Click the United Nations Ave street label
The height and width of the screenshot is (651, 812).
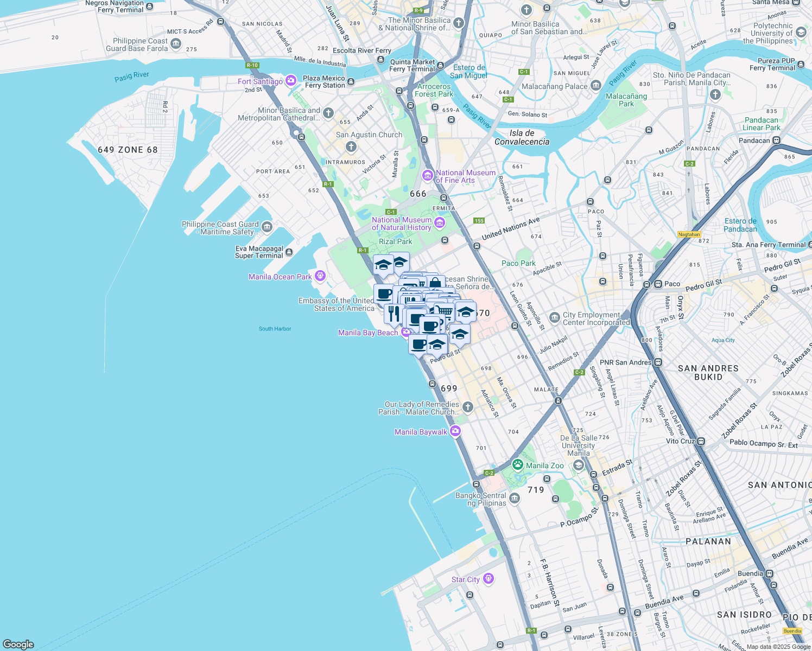pyautogui.click(x=511, y=228)
